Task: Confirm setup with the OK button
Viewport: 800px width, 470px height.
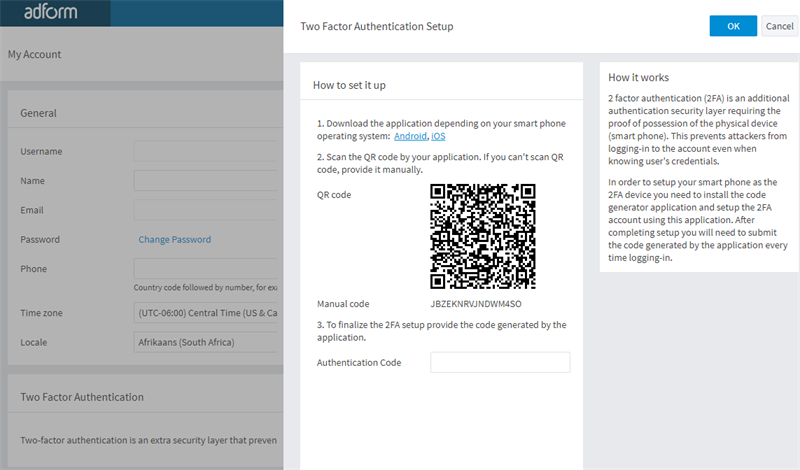Action: [733, 26]
